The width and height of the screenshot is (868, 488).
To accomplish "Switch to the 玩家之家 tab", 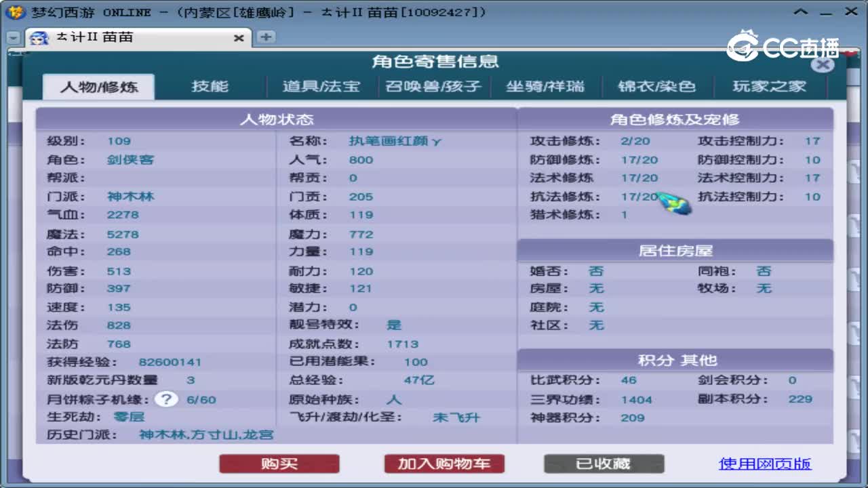I will click(770, 86).
